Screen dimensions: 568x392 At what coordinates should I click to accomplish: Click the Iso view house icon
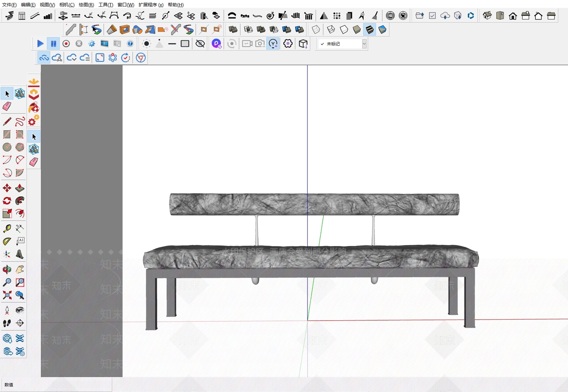tap(487, 16)
